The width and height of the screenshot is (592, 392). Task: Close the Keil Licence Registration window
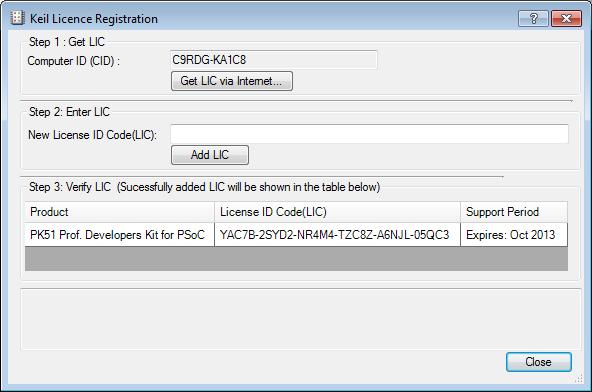click(566, 18)
